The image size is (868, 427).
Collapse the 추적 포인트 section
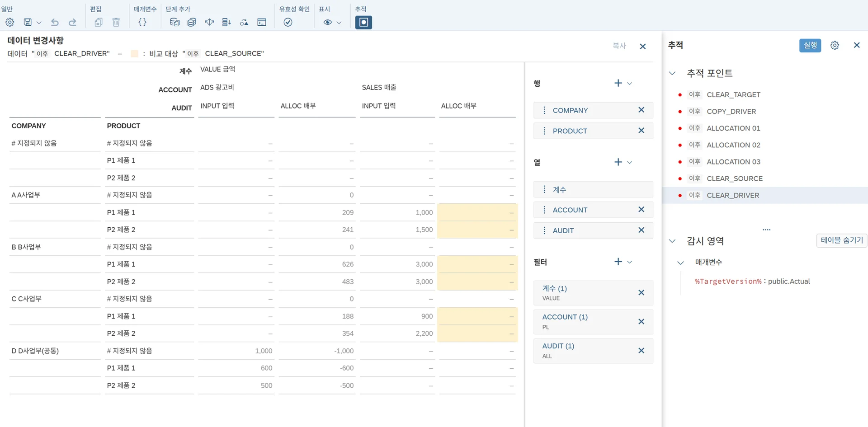(672, 73)
